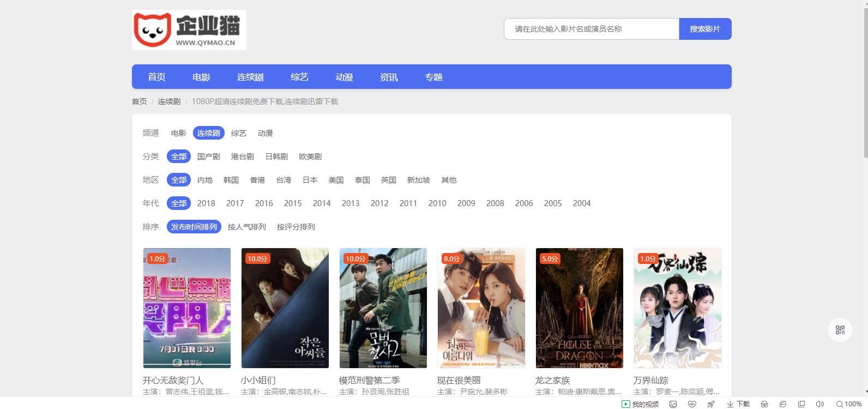Screen dimensions: 868x409
Task: Open the 下载 downloads icon
Action: (738, 404)
